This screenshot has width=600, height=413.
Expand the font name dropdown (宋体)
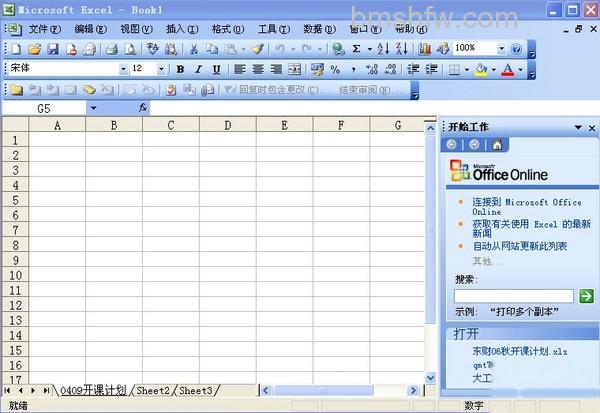(123, 69)
